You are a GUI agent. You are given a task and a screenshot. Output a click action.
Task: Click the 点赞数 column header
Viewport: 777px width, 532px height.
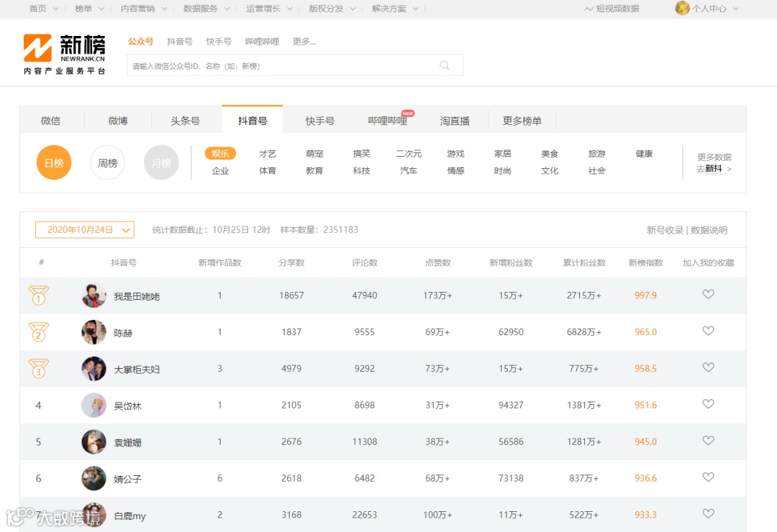click(x=437, y=262)
